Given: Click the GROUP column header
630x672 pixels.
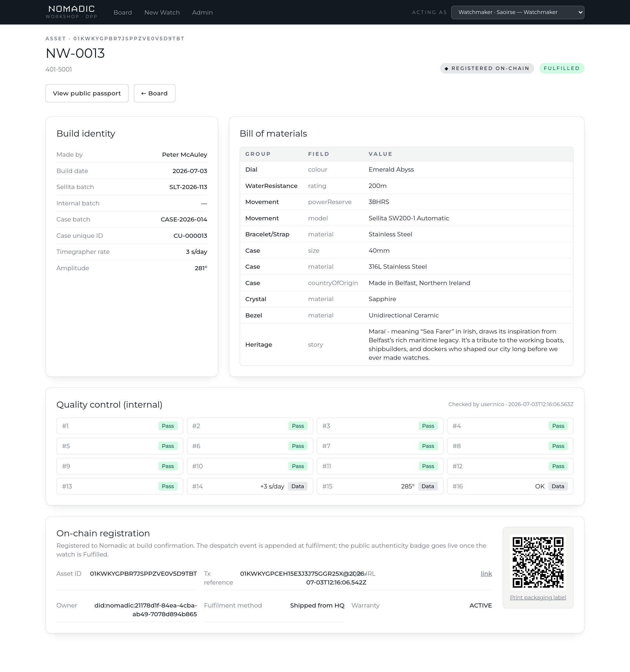Looking at the screenshot, I should pyautogui.click(x=258, y=154).
